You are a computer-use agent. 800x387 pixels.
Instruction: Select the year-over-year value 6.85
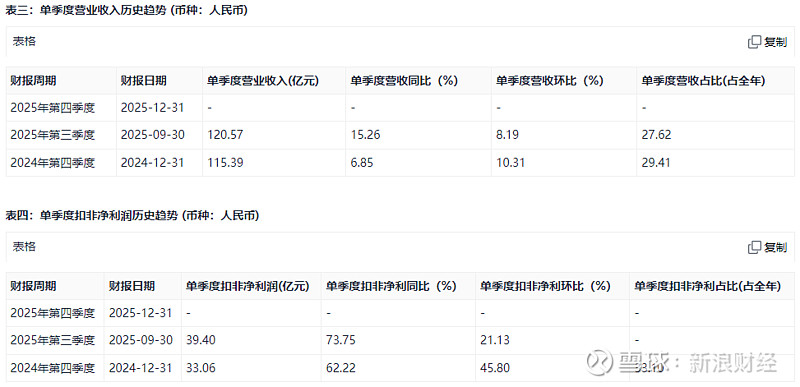[x=362, y=163]
